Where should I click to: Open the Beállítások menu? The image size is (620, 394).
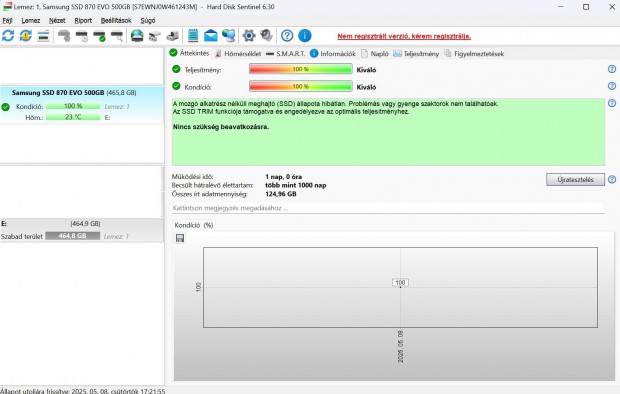tap(116, 21)
